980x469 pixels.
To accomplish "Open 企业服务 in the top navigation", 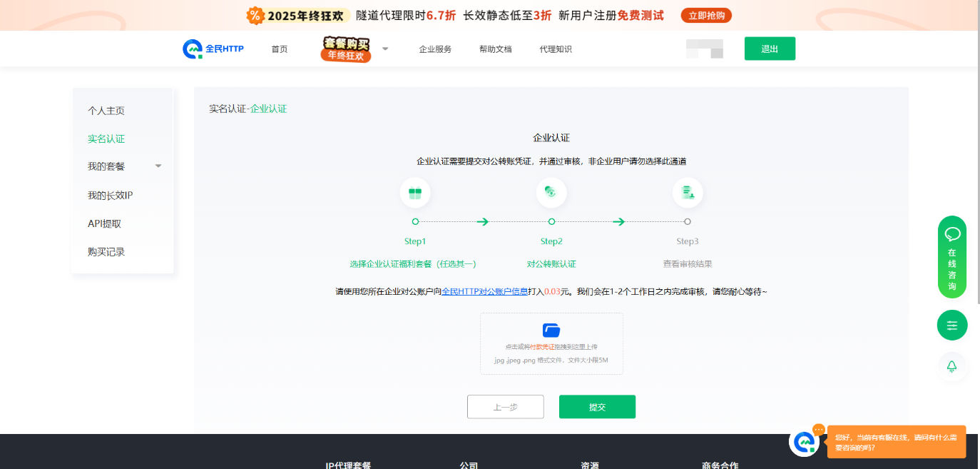I will pyautogui.click(x=435, y=49).
